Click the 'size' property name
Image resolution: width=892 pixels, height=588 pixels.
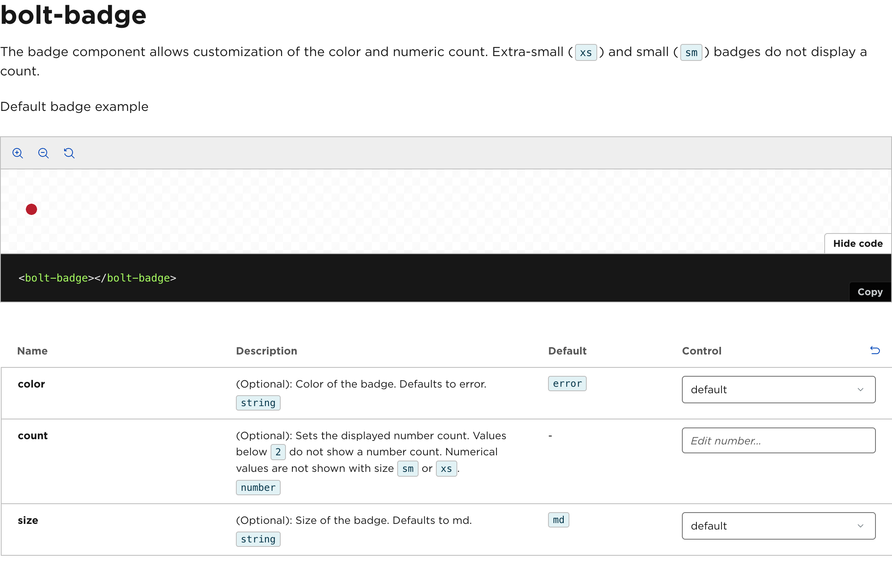click(x=28, y=520)
